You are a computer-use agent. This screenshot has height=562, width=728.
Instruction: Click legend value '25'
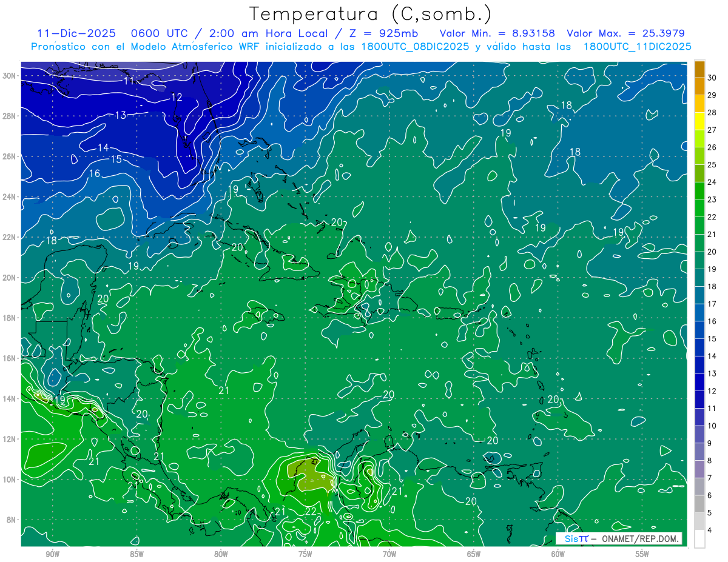(712, 164)
